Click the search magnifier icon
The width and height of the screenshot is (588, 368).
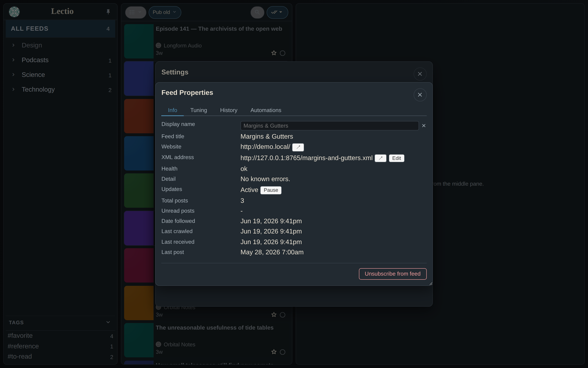(257, 12)
